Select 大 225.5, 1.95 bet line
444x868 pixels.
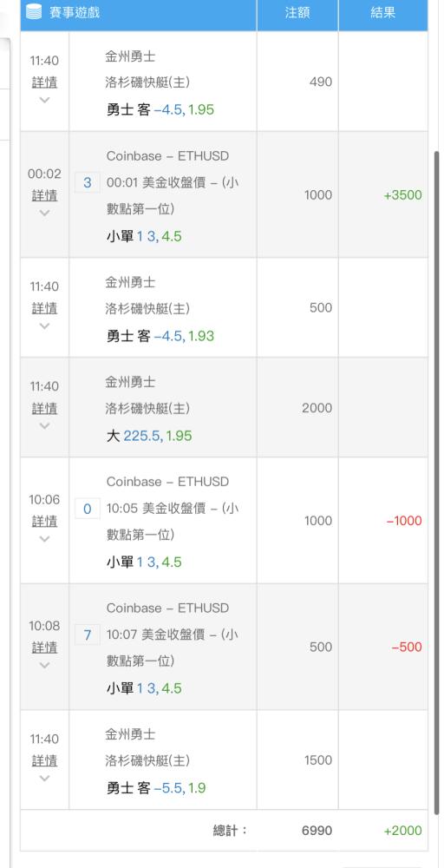coord(149,436)
